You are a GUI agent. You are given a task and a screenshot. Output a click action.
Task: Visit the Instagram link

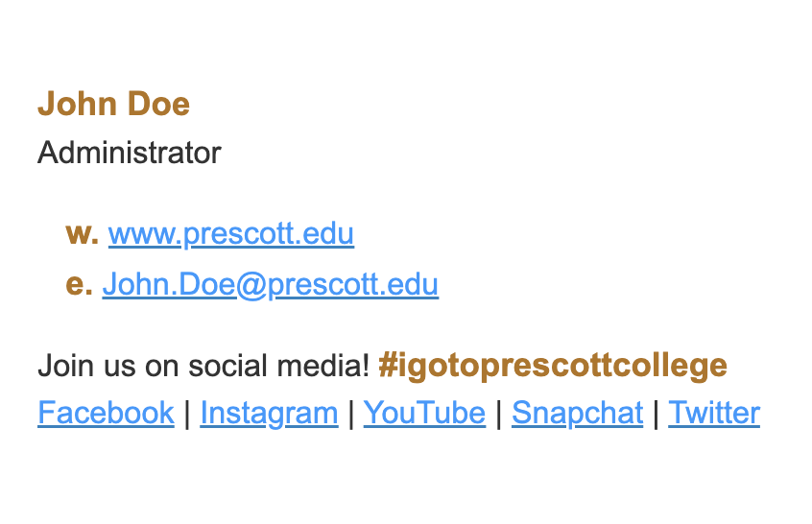[270, 414]
